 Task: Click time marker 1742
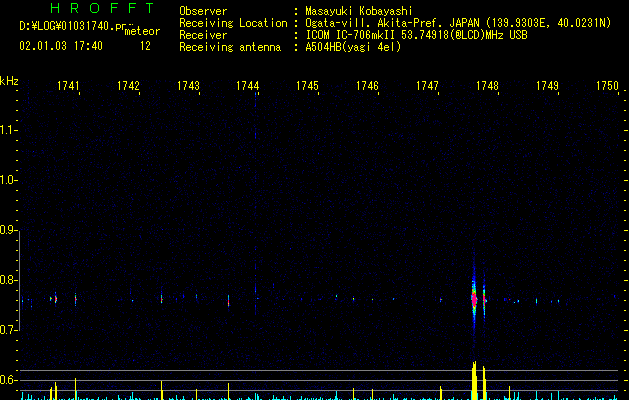[x=128, y=86]
